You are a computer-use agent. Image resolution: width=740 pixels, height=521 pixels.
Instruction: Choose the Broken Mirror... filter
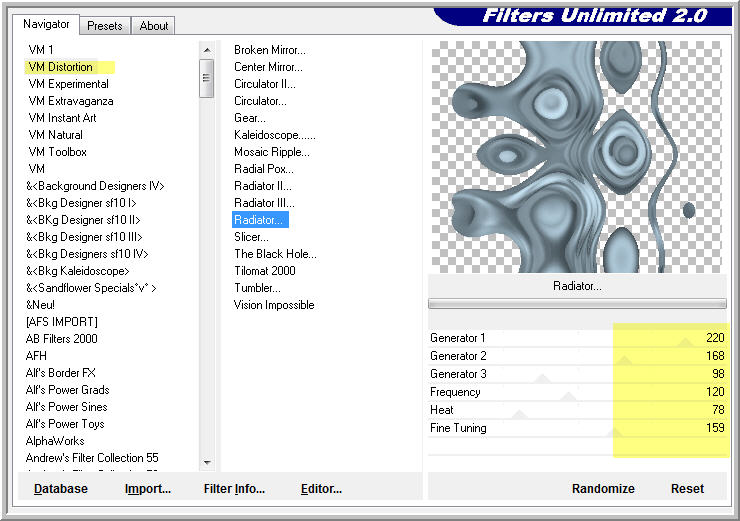(269, 50)
